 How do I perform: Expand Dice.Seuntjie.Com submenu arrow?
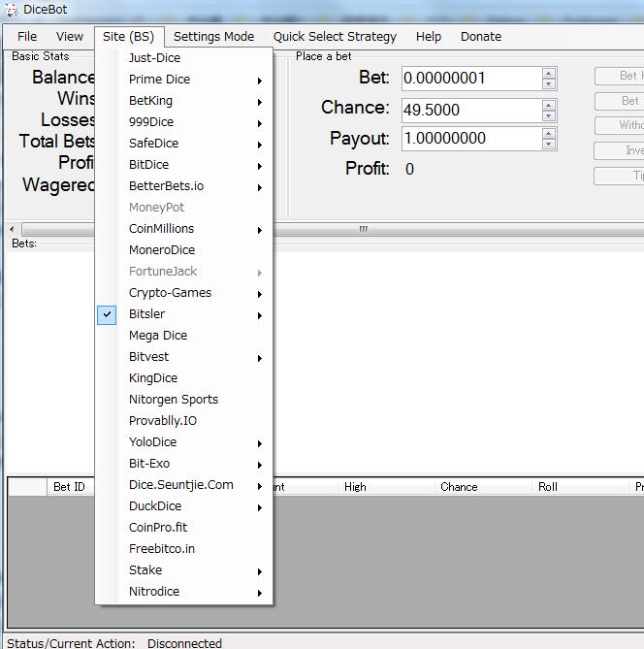(x=260, y=486)
